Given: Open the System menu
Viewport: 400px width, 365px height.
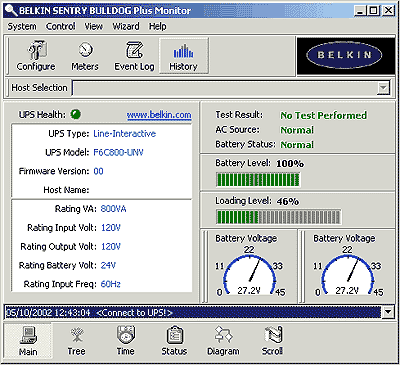Looking at the screenshot, I should [22, 26].
